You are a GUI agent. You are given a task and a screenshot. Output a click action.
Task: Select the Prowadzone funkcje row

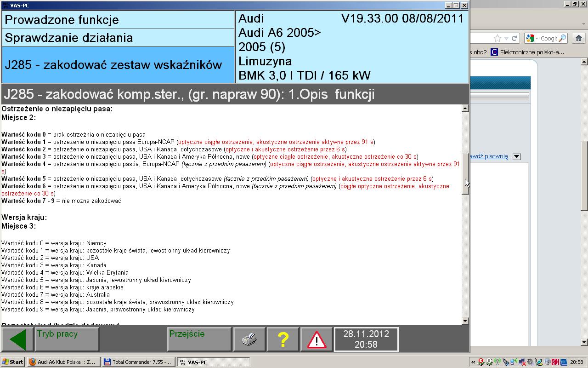118,20
